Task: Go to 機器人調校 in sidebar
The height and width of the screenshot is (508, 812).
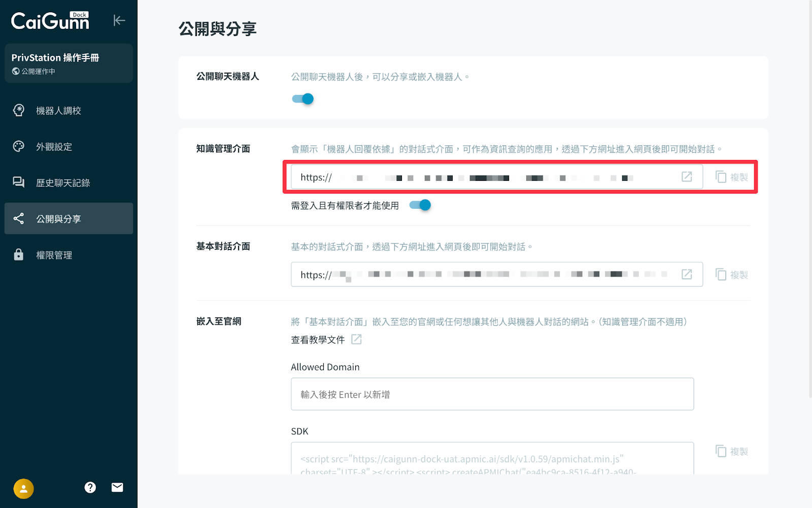Action: (x=58, y=111)
